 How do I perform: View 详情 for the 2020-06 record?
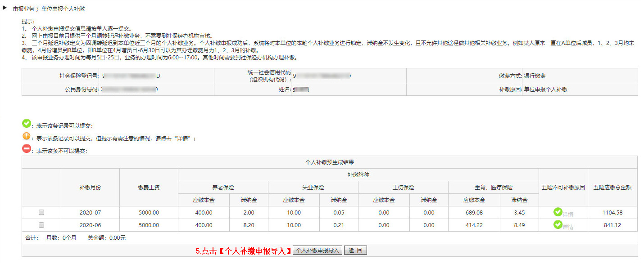[568, 227]
